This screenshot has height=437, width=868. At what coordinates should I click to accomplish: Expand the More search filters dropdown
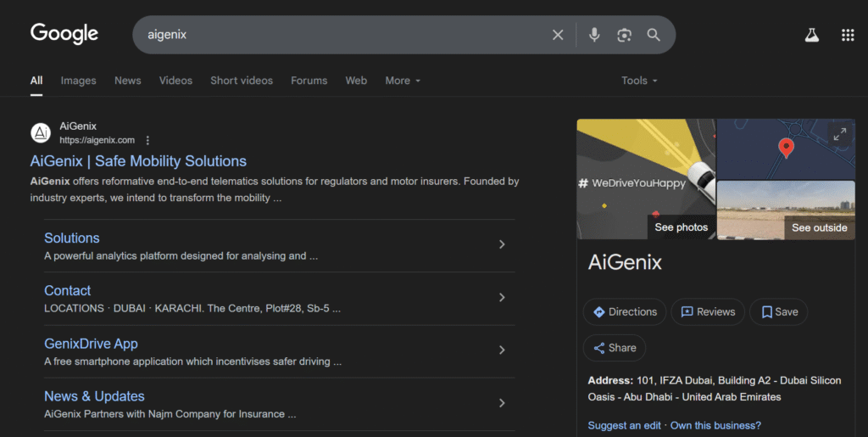(x=403, y=81)
